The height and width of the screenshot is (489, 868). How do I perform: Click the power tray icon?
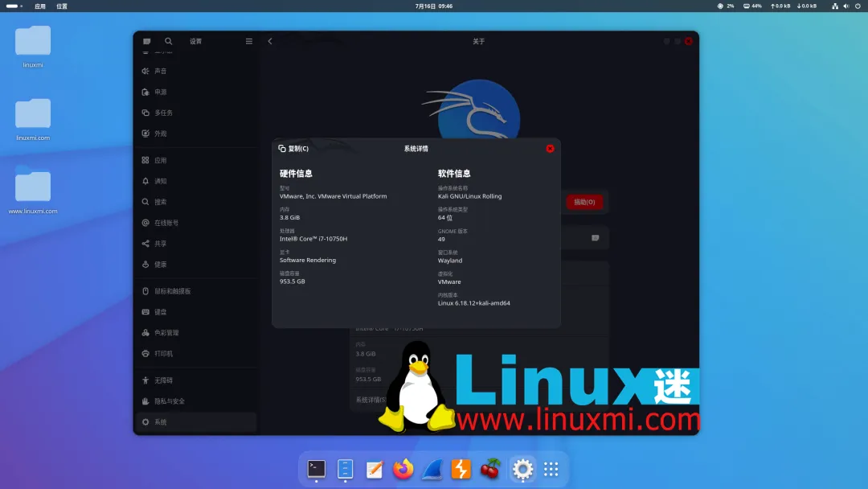click(x=858, y=6)
